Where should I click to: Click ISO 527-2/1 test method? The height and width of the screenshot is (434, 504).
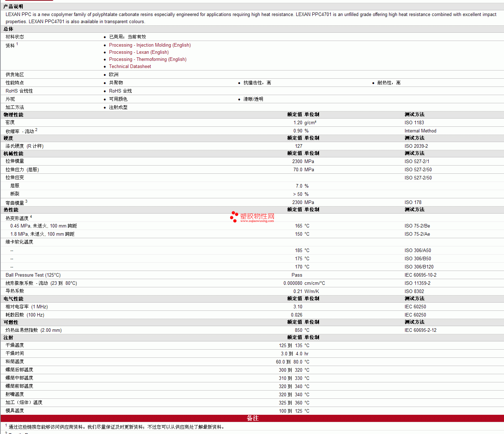click(417, 162)
